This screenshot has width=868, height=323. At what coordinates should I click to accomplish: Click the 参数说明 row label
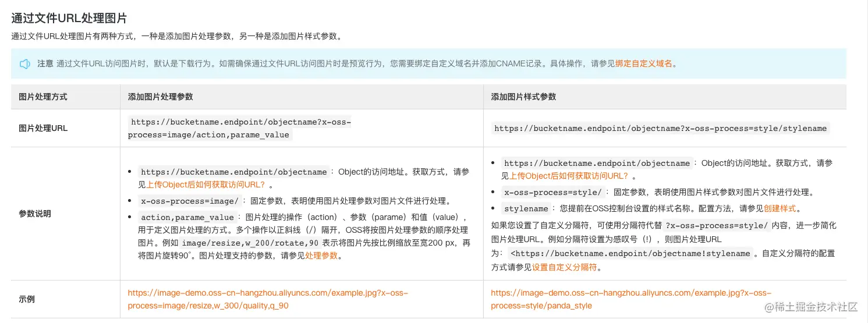[x=35, y=214]
